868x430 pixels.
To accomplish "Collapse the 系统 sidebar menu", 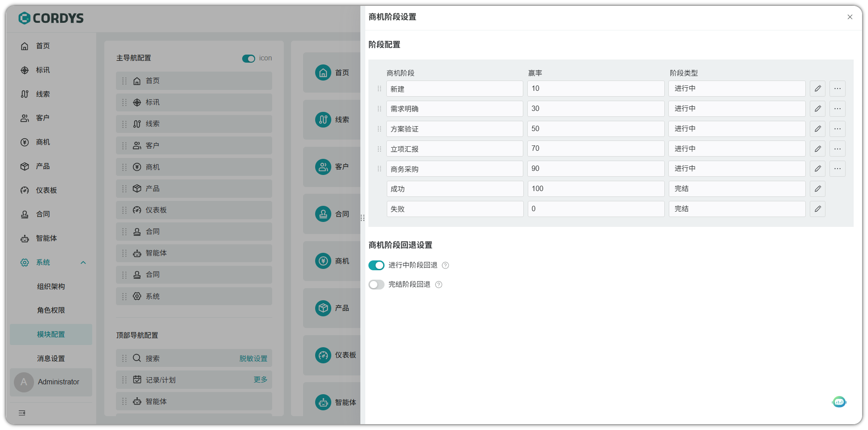I will pos(83,263).
